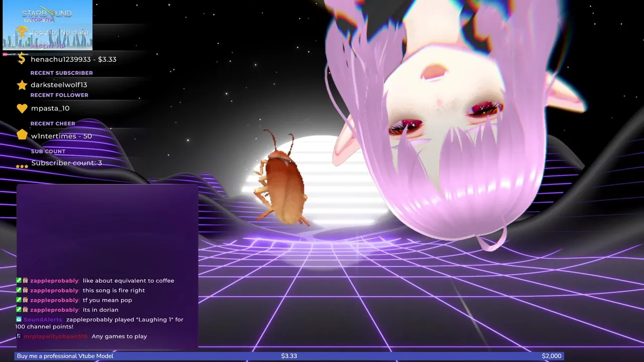The width and height of the screenshot is (644, 362).
Task: Click the mrplaywityobean519 username in chat
Action: pyautogui.click(x=55, y=336)
